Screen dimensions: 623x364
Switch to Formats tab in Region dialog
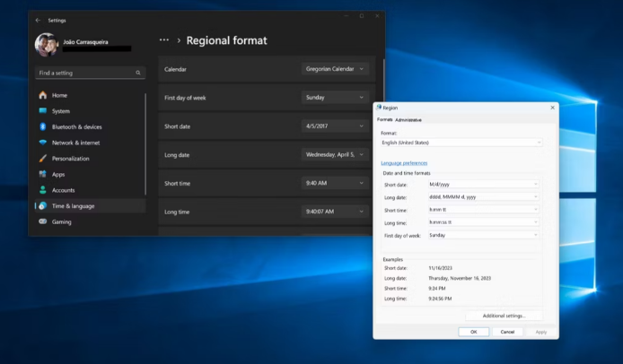tap(384, 119)
